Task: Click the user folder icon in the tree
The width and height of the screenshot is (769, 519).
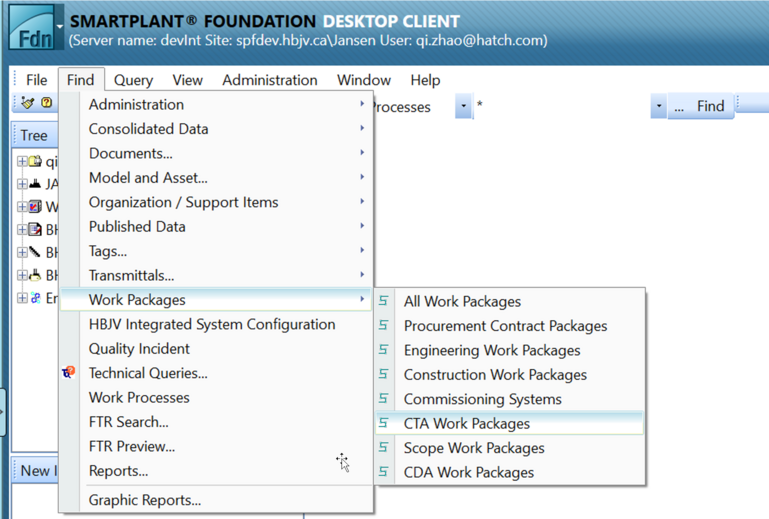Action: (35, 161)
